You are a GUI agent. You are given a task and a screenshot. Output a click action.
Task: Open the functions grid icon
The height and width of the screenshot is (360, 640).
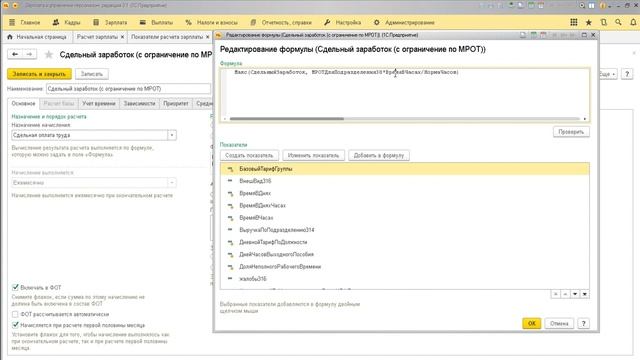pos(573,22)
